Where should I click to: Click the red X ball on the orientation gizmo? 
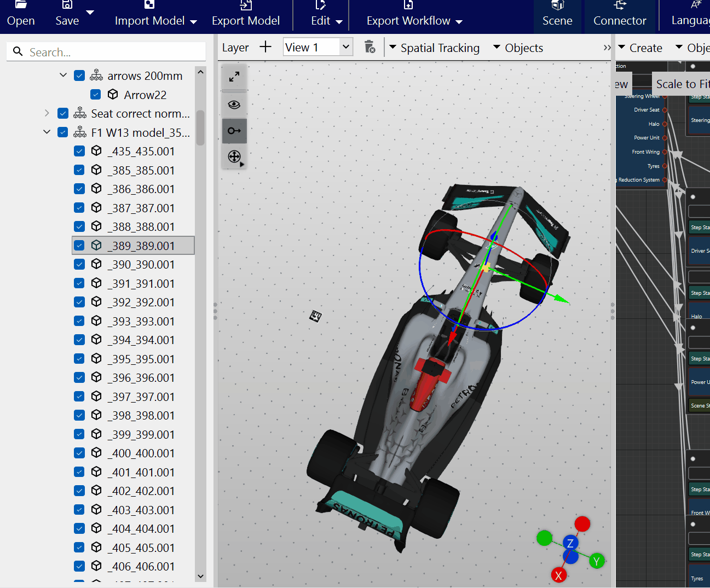click(x=558, y=575)
